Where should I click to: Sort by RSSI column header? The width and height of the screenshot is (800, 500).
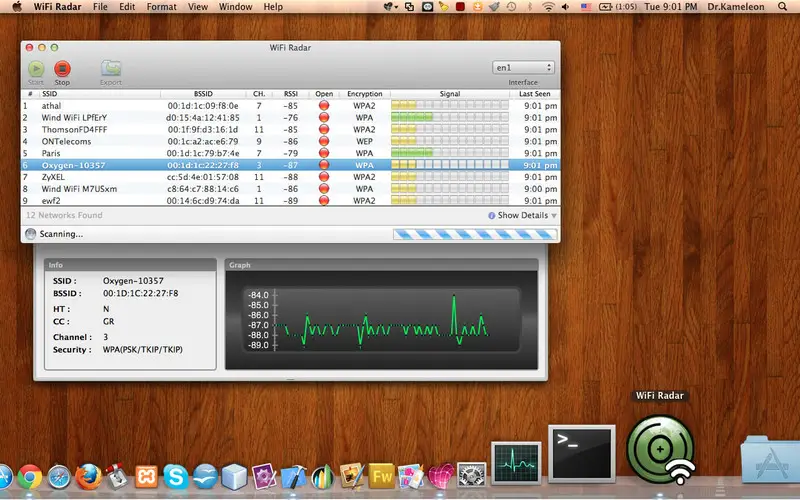click(291, 94)
